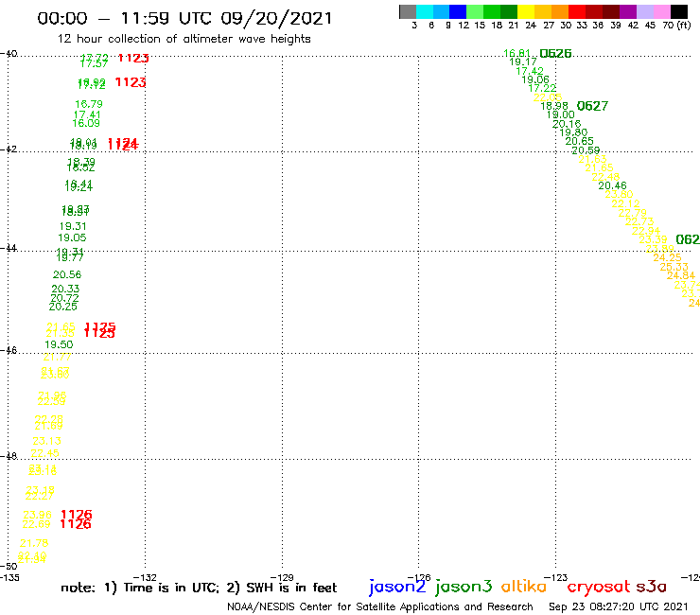Click the wave height value 23.80
The width and height of the screenshot is (700, 615).
pyautogui.click(x=620, y=194)
